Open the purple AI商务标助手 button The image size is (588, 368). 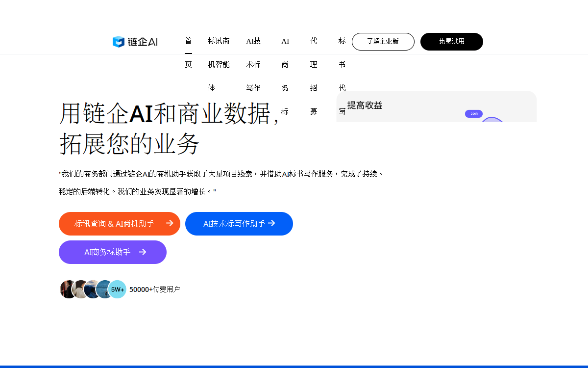[x=113, y=252]
